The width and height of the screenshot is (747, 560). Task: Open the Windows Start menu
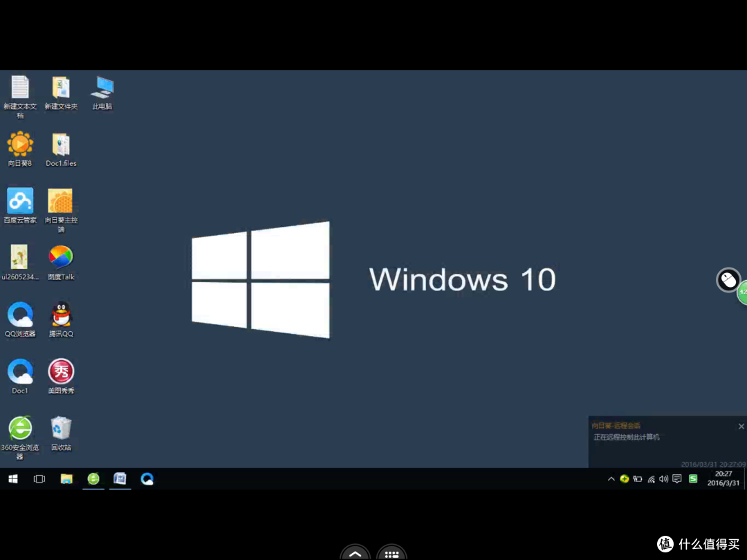[13, 478]
